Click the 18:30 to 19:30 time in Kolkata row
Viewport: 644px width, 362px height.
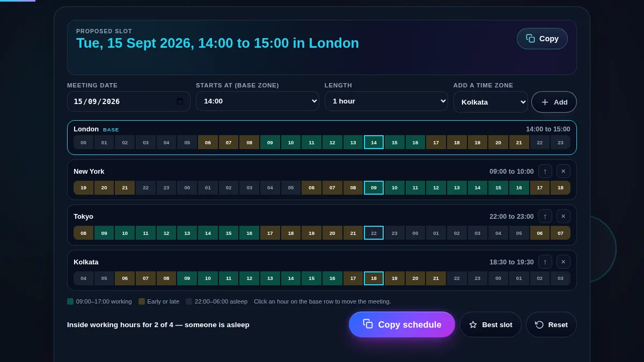[511, 262]
